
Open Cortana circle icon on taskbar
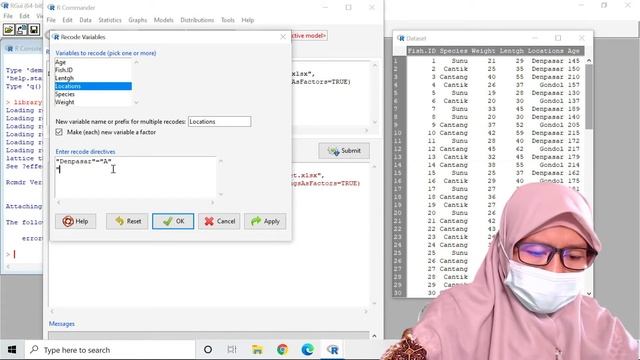click(x=208, y=350)
